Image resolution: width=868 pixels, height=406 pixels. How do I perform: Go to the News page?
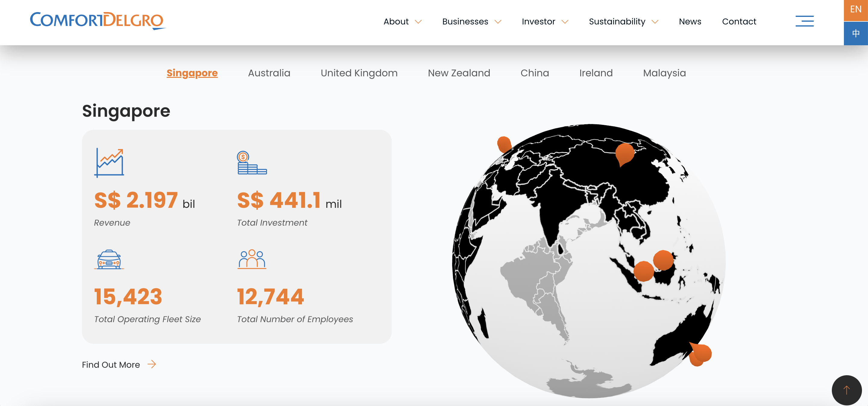(690, 22)
